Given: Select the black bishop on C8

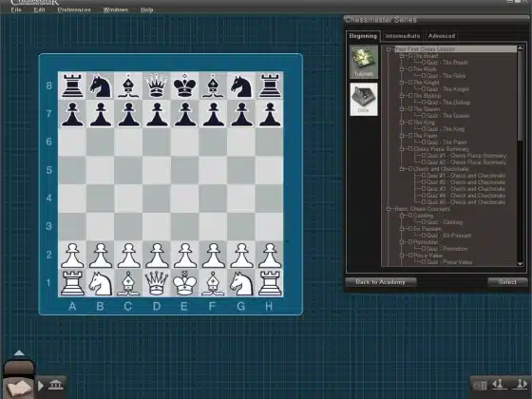Looking at the screenshot, I should [128, 85].
